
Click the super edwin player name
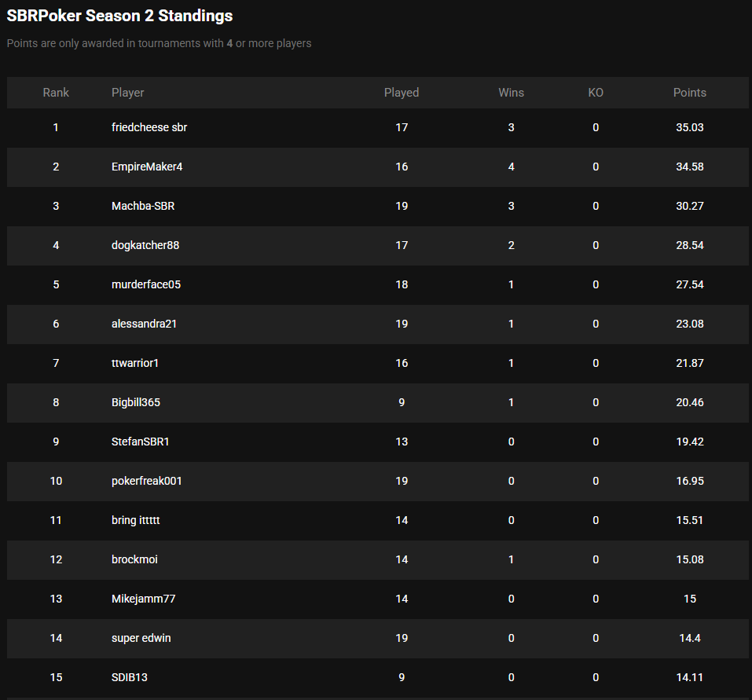[141, 638]
